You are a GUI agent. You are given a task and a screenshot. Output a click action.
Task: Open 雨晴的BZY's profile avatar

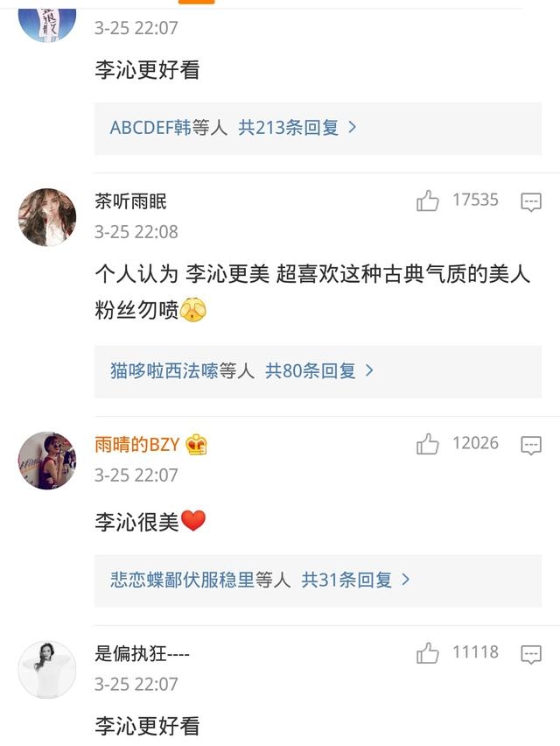(x=47, y=461)
